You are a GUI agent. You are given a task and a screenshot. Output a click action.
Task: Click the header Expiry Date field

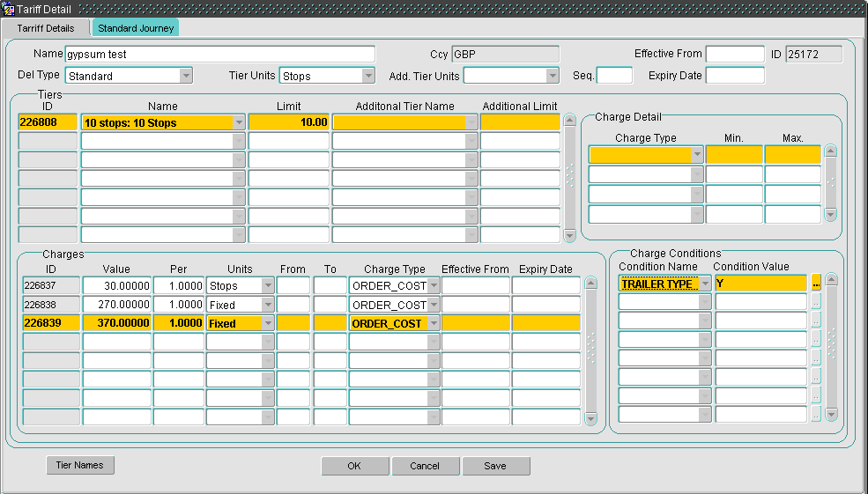click(735, 76)
